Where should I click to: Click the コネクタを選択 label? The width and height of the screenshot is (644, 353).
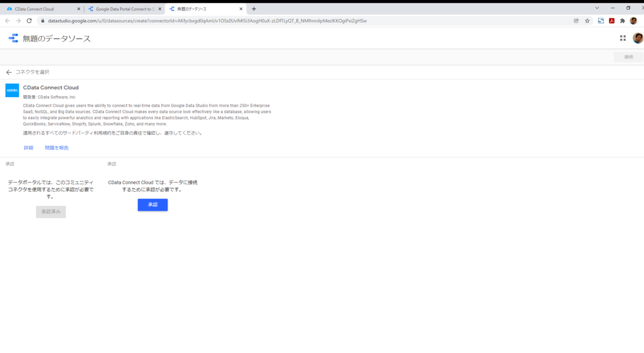coord(32,72)
